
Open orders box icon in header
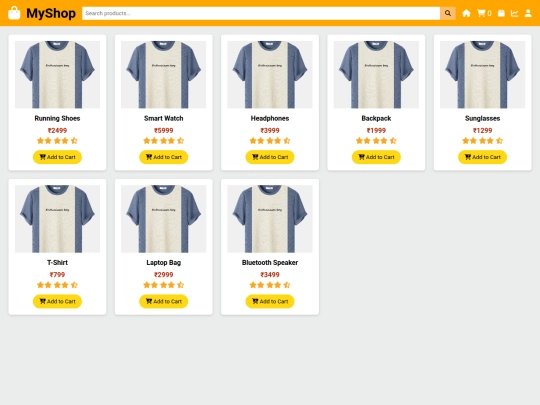coord(501,13)
